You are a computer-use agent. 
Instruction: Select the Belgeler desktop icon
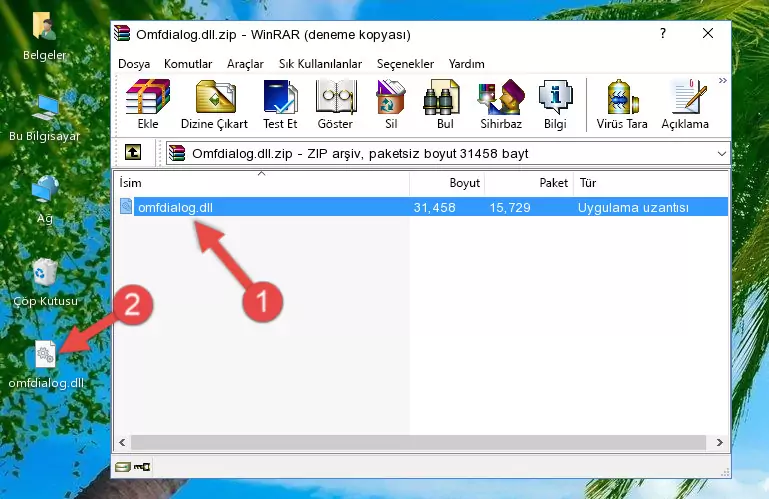click(45, 37)
